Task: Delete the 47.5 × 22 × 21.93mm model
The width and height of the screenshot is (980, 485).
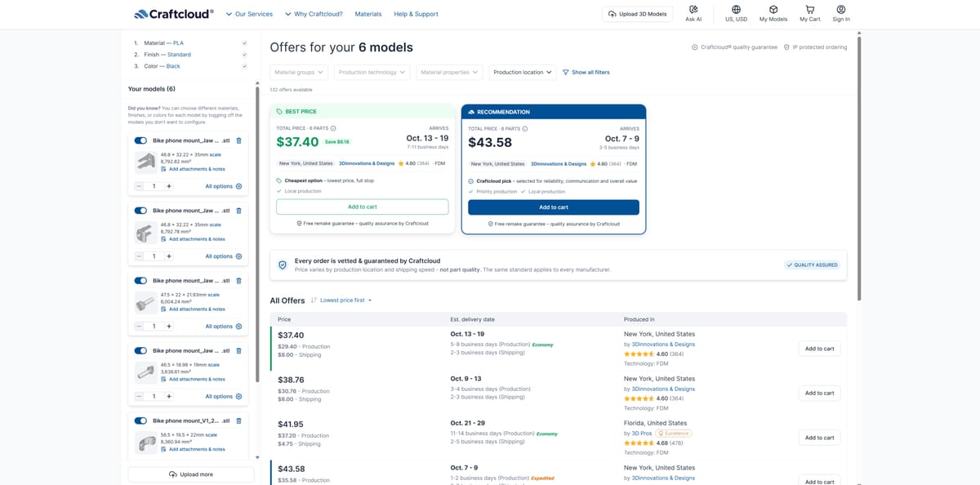Action: (x=238, y=281)
